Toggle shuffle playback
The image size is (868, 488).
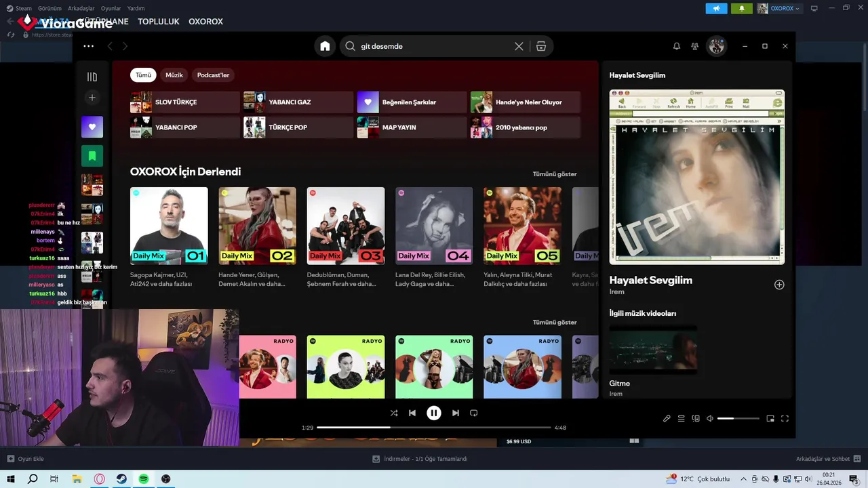pos(394,413)
